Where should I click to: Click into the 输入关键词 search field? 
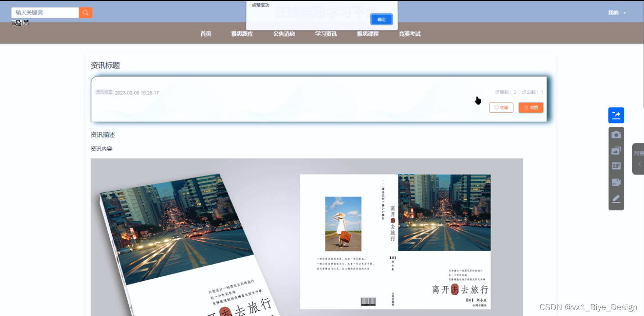45,13
